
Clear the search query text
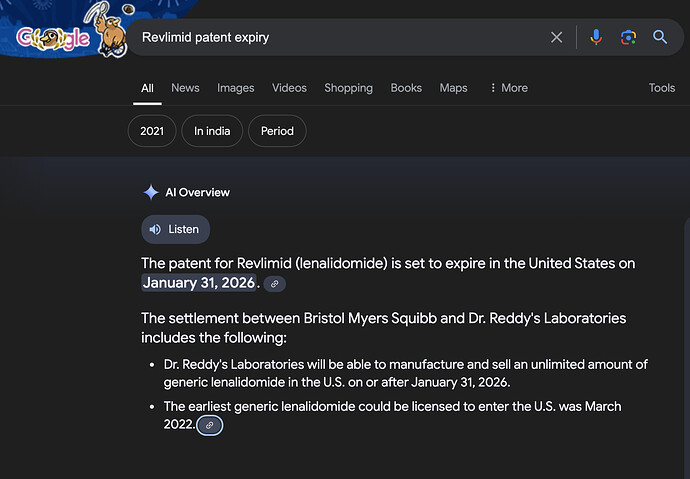pos(557,37)
